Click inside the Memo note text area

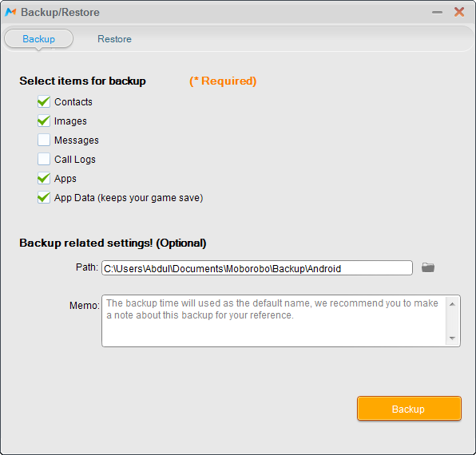coord(273,321)
